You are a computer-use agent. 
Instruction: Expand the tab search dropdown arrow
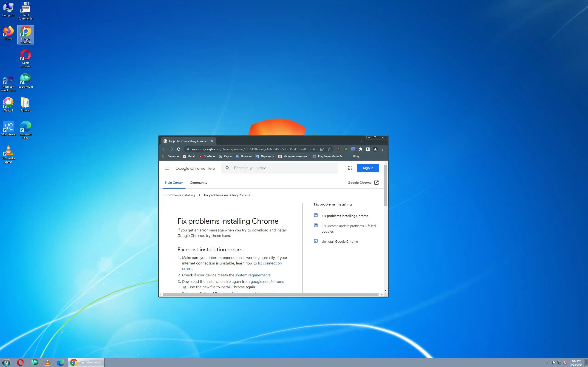pos(361,141)
